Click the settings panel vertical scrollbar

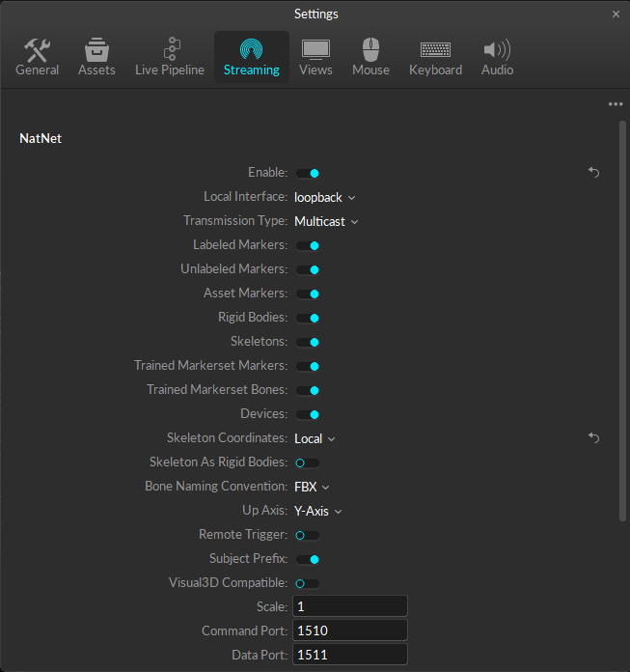[x=622, y=319]
